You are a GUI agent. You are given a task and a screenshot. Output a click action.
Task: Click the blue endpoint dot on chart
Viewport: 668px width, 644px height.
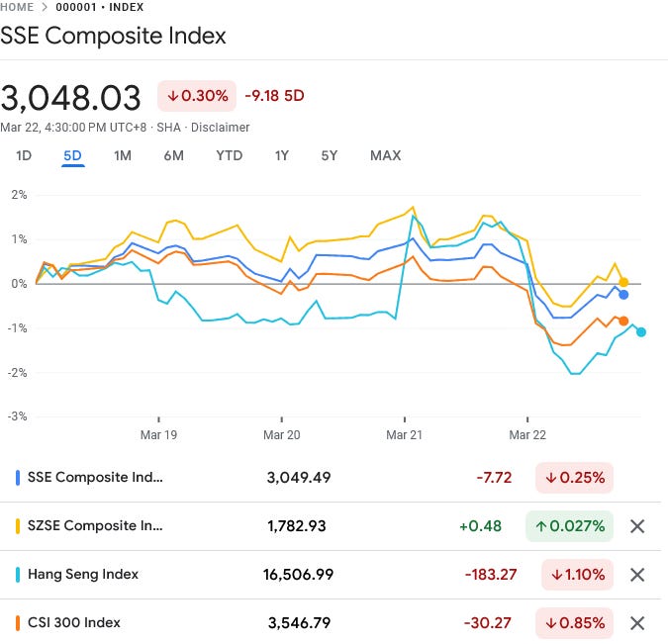point(623,295)
